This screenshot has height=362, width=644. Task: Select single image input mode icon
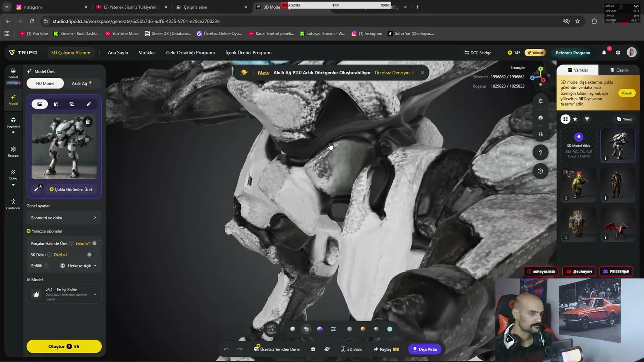[x=40, y=104]
